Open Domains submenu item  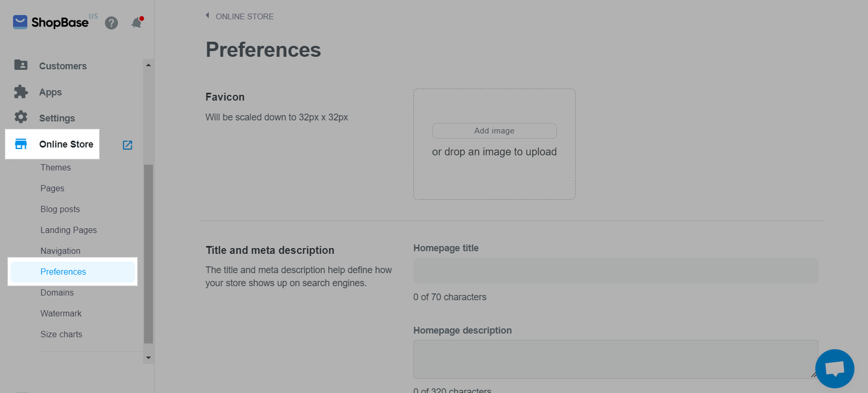click(57, 293)
